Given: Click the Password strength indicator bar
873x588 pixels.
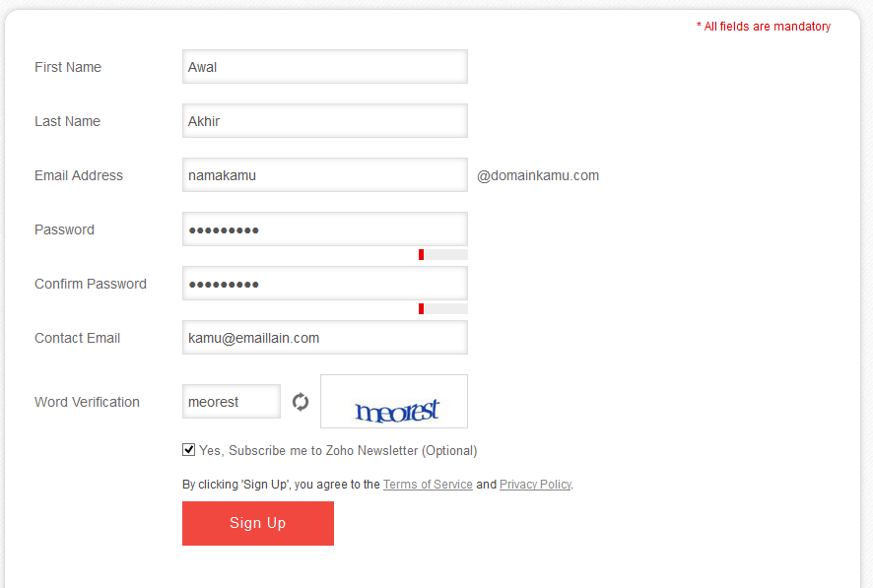Looking at the screenshot, I should click(443, 254).
